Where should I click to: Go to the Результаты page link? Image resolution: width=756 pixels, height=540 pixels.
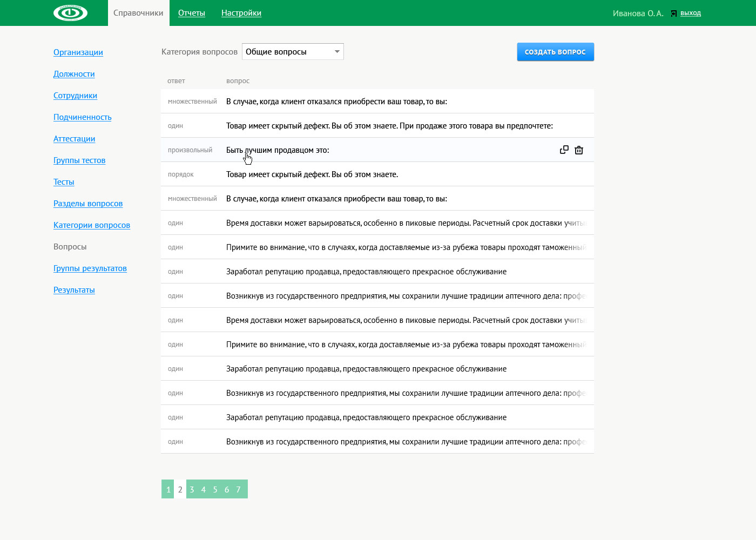coord(74,290)
